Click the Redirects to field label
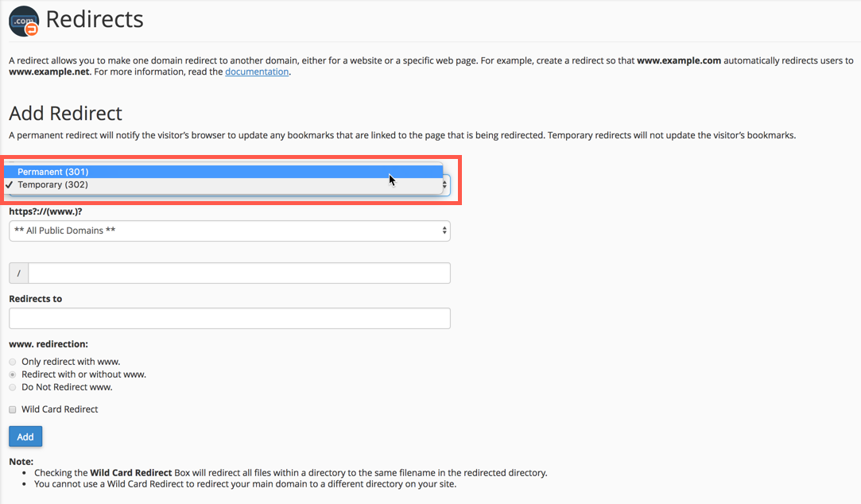 (36, 299)
